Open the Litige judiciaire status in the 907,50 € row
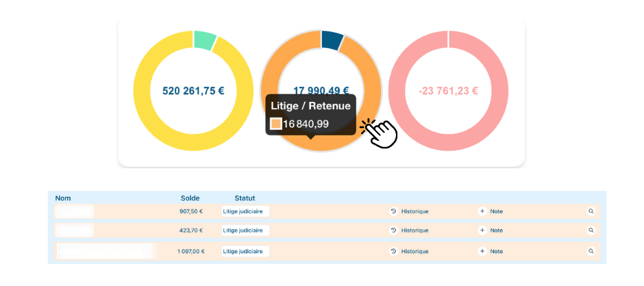The height and width of the screenshot is (286, 644). pos(245,211)
